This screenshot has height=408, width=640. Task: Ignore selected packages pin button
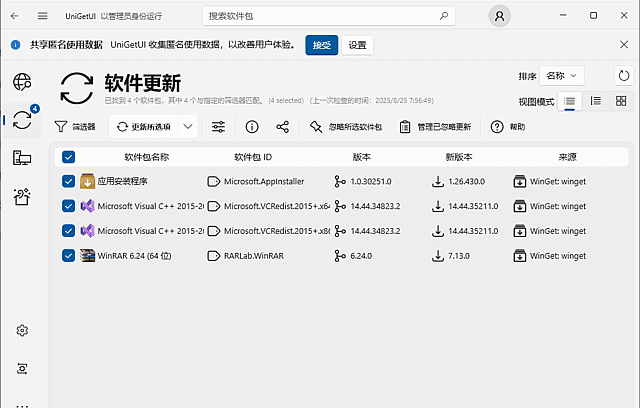(x=346, y=126)
